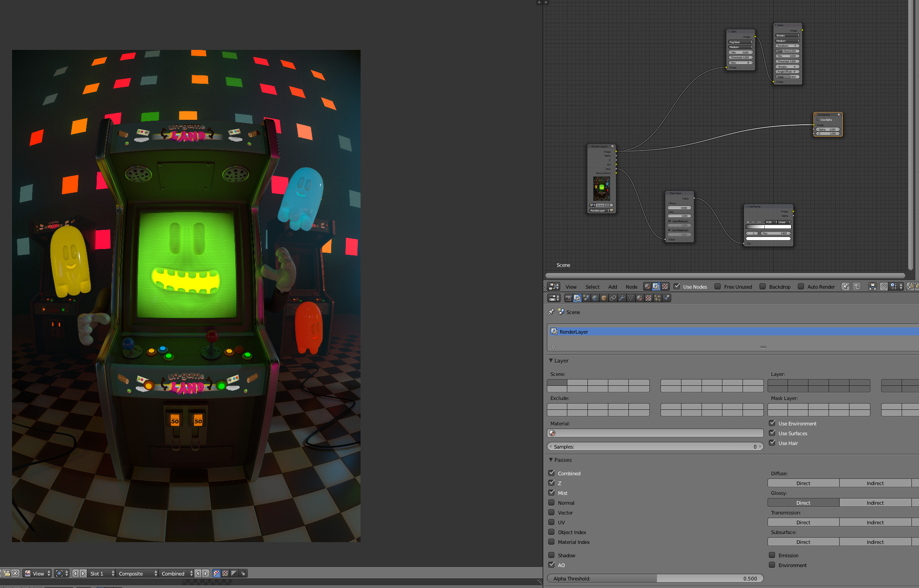Select Color display channel icon in image editor
This screenshot has height=588, width=919.
225,573
